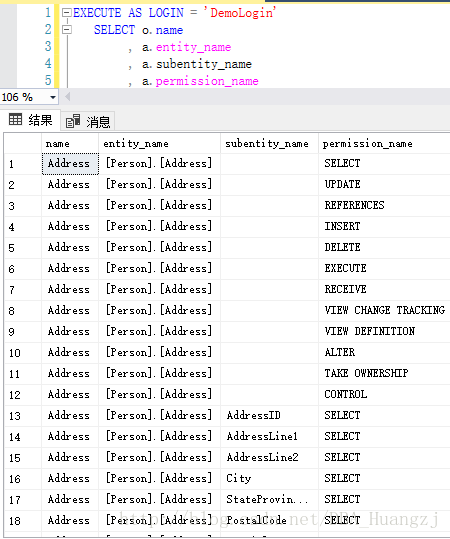Click the AddressLine2 subentity cell
Image resolution: width=450 pixels, height=539 pixels.
pyautogui.click(x=270, y=458)
